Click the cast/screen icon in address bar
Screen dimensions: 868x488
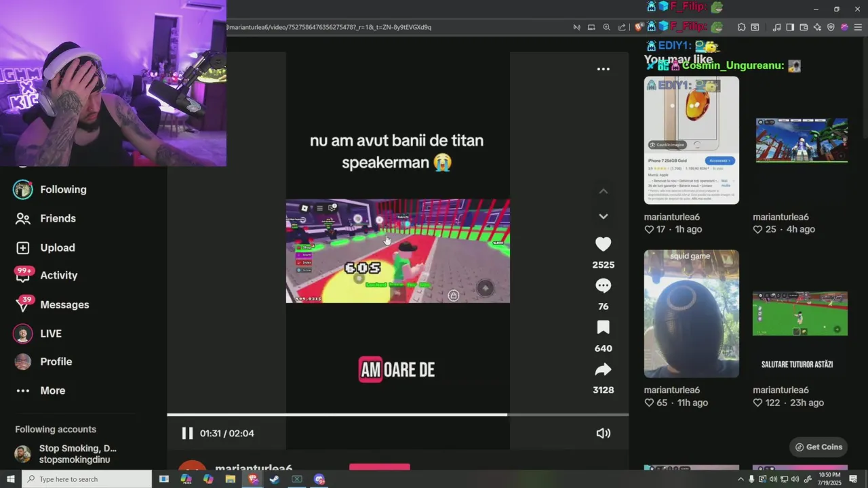click(591, 27)
